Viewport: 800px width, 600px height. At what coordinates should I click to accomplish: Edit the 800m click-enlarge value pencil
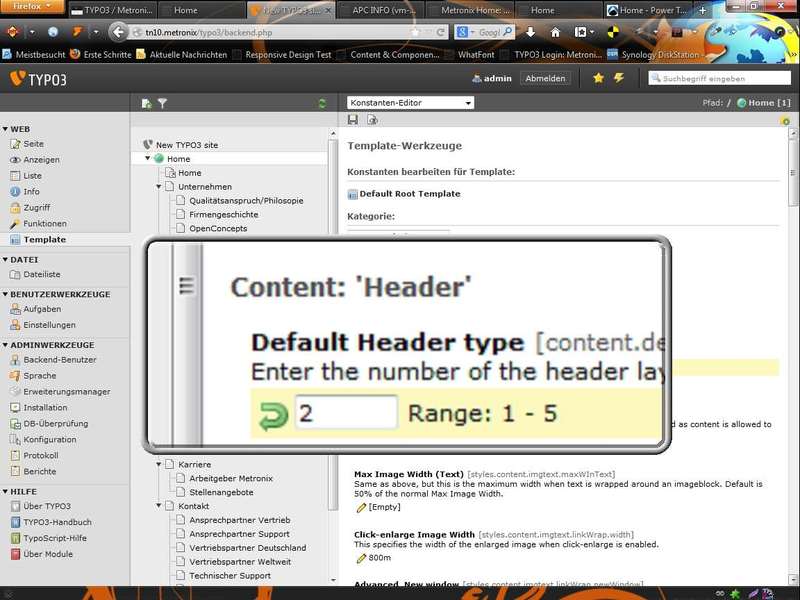pyautogui.click(x=361, y=559)
